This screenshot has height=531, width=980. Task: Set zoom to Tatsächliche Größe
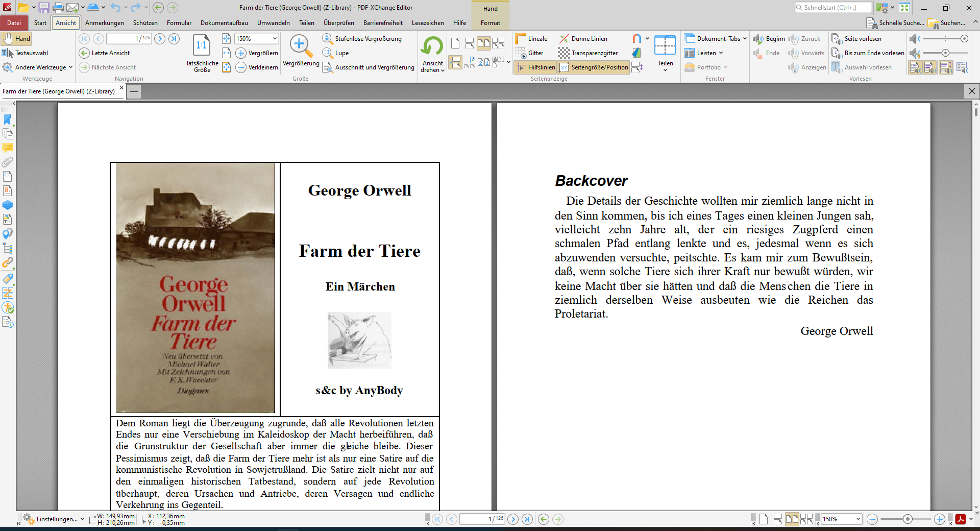coord(202,53)
